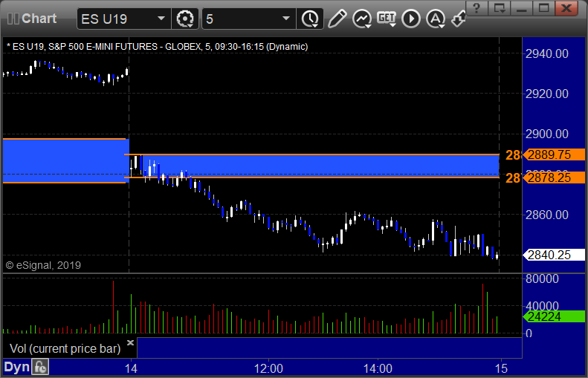
Task: Click the 2860.00 price axis label
Action: (547, 215)
